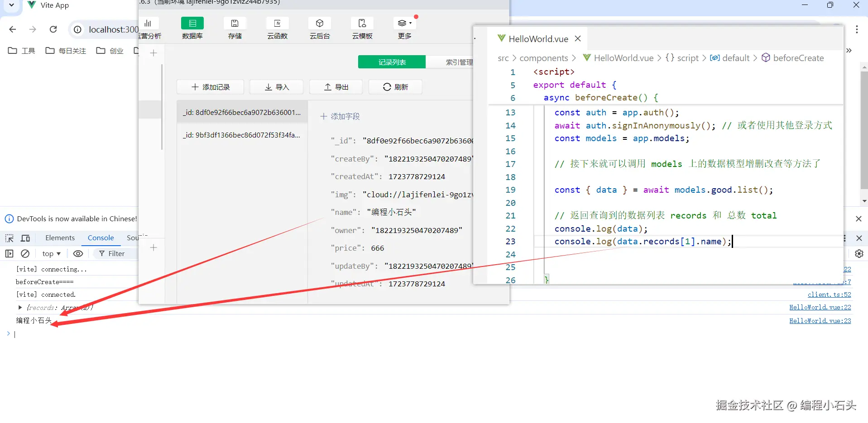Switch to the 记录列表 tab

click(x=392, y=62)
